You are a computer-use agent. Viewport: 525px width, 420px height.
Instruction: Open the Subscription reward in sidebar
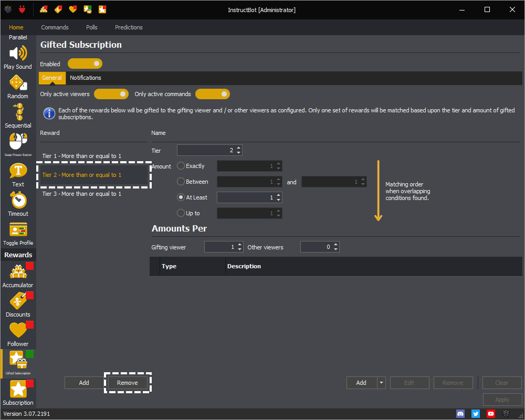[x=18, y=393]
